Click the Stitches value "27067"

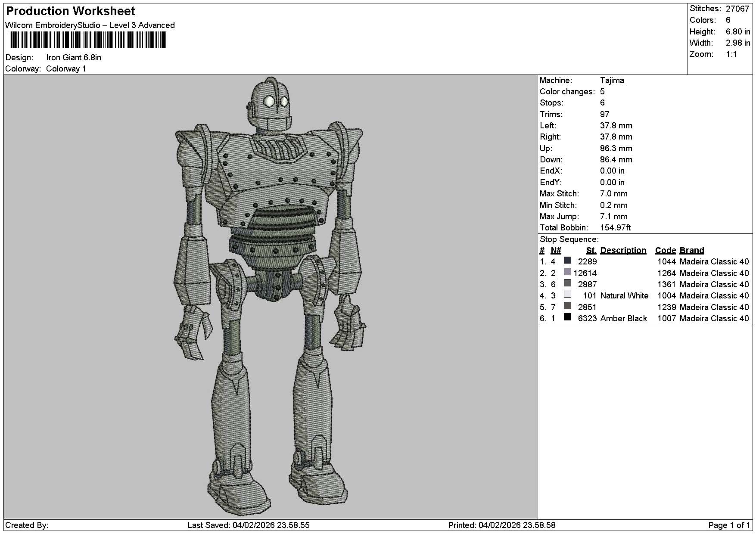737,9
